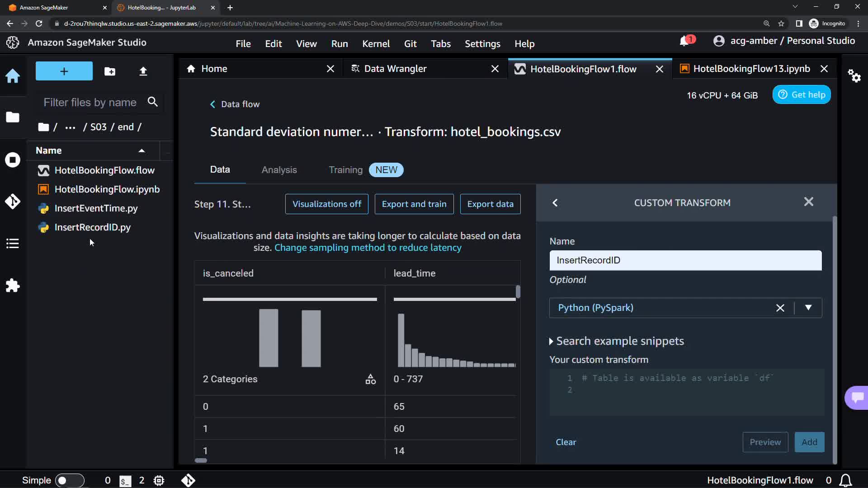Open the notifications bell with badge

(685, 41)
